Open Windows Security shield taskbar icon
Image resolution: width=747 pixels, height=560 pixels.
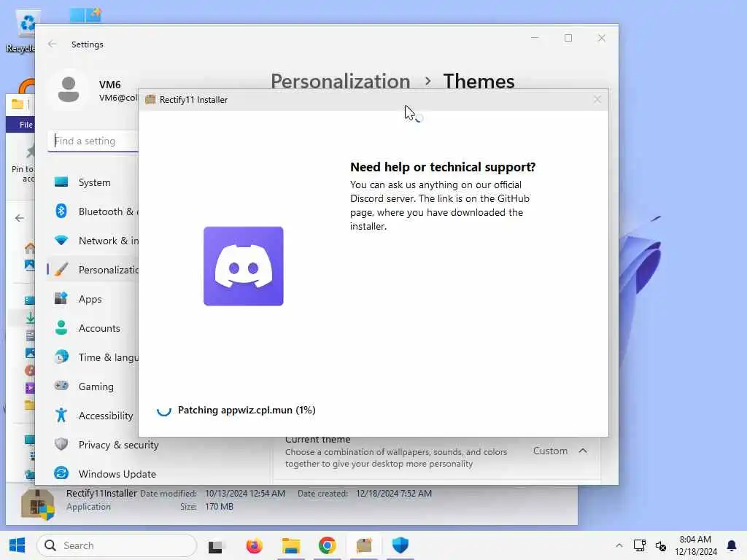400,545
